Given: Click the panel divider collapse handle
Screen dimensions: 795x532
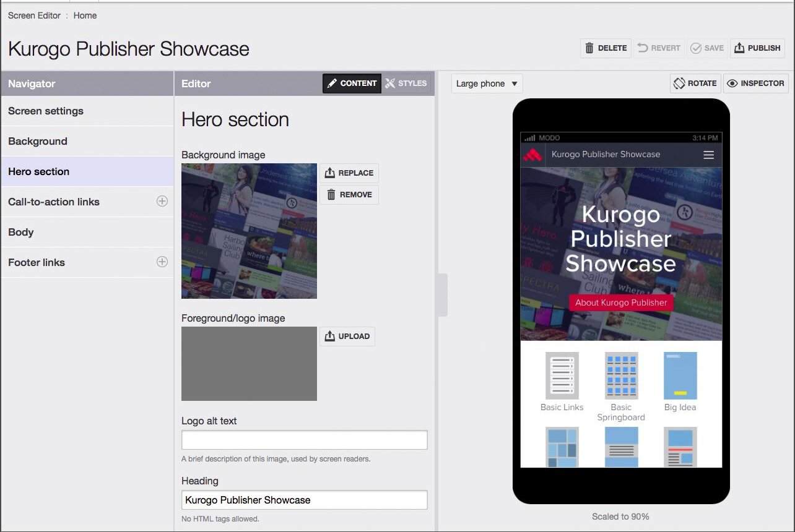Looking at the screenshot, I should click(442, 296).
